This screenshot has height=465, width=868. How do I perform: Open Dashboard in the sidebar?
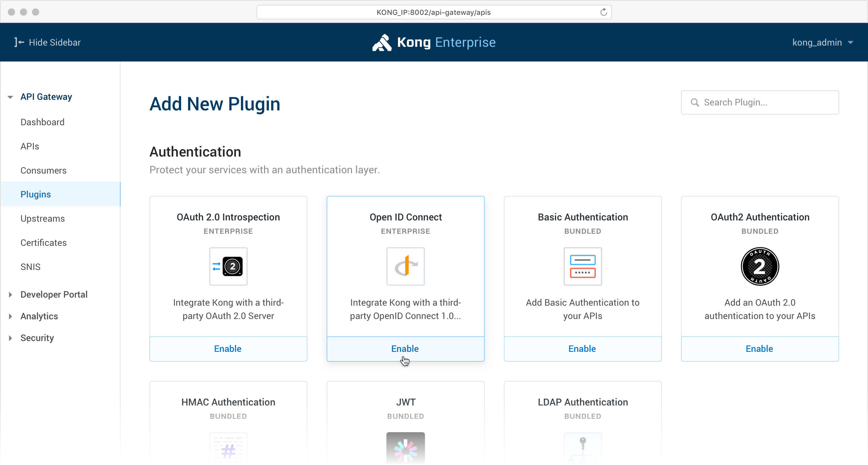coord(42,122)
